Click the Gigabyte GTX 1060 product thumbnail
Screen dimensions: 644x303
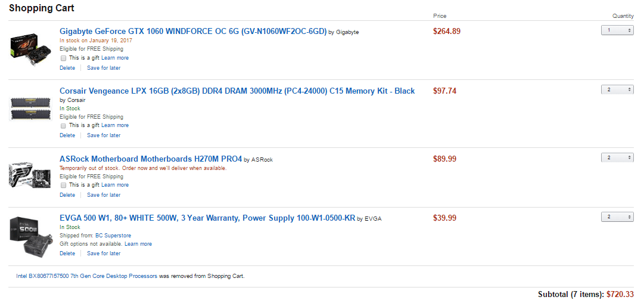point(27,45)
